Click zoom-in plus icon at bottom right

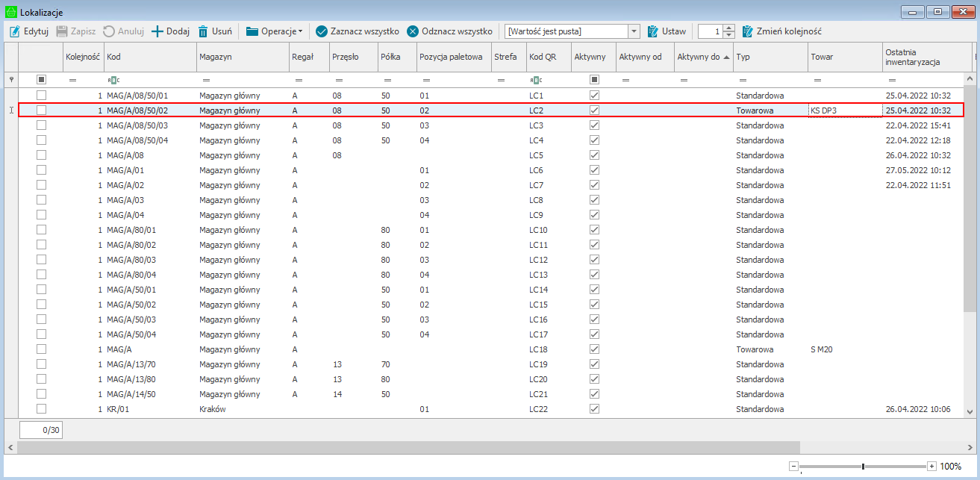click(931, 467)
